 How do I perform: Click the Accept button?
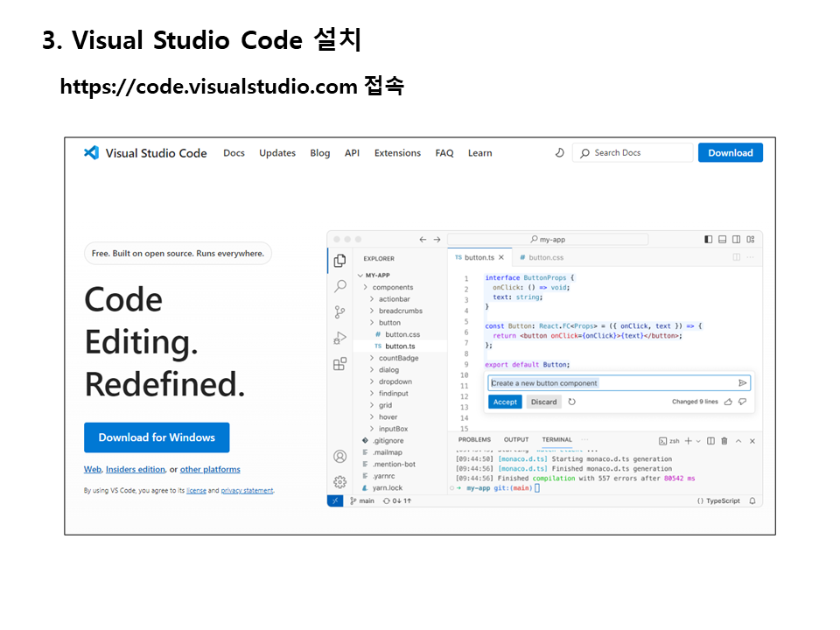[505, 402]
